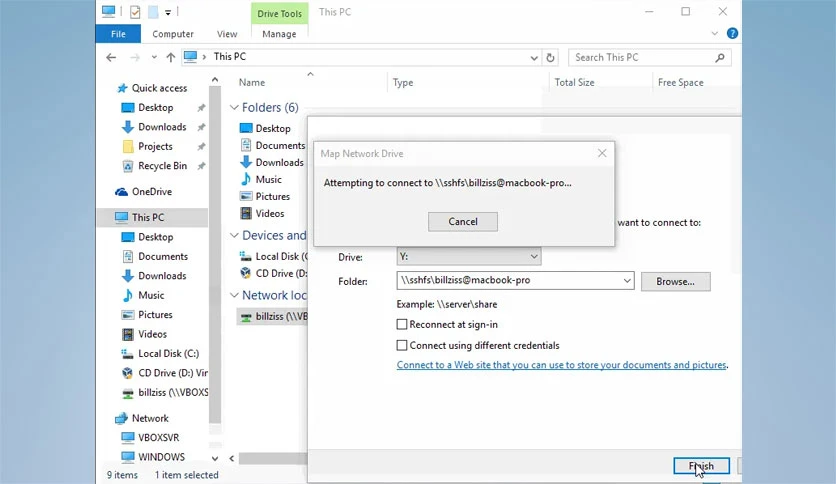This screenshot has height=484, width=836.
Task: Open Videos folder in file list
Action: point(269,214)
